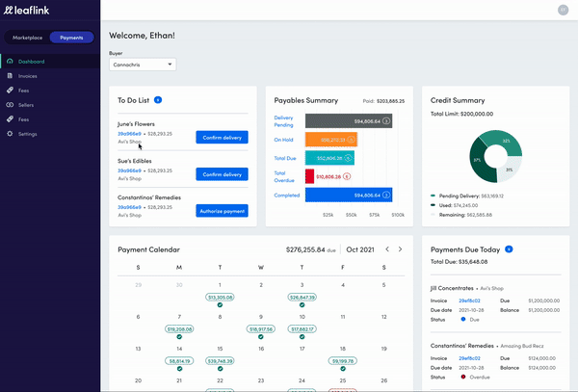Go to next month in Payment Calendar
Viewport: 578px width, 392px height.
click(x=400, y=249)
